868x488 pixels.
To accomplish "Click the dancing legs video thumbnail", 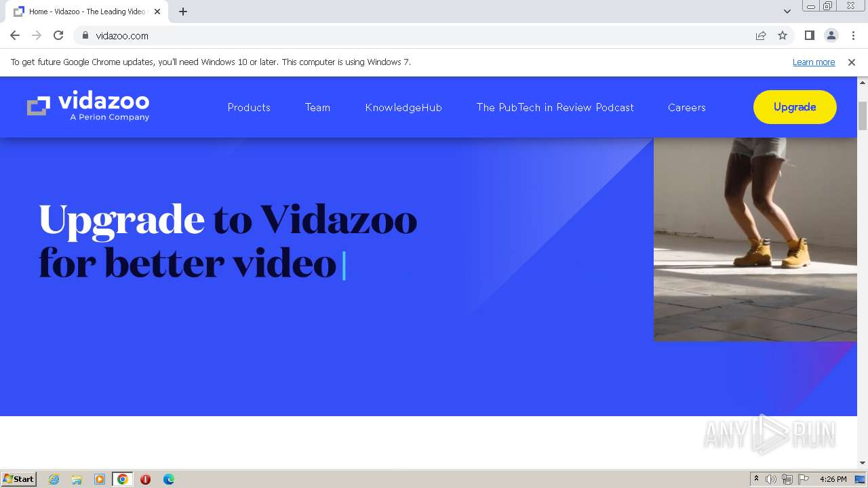I will tap(755, 239).
